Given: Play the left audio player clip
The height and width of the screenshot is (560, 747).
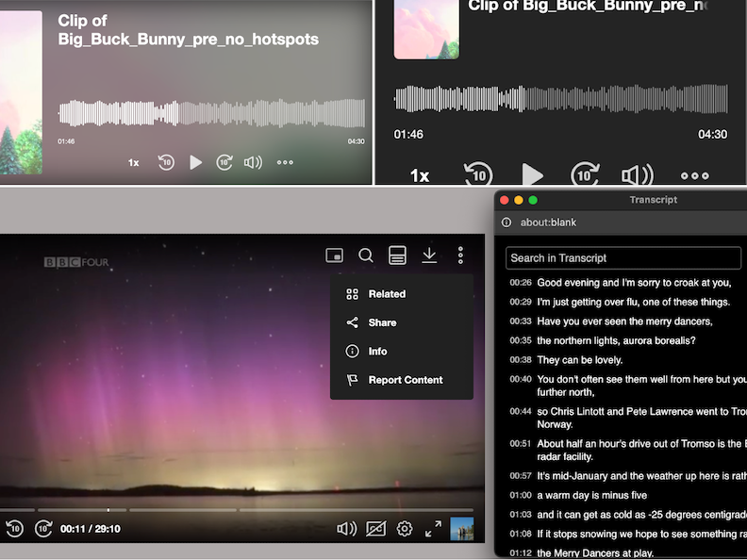Looking at the screenshot, I should 195,162.
